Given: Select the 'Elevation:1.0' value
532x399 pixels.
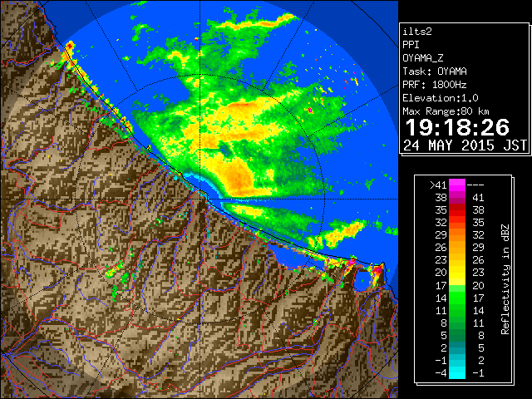Looking at the screenshot, I should coord(441,98).
